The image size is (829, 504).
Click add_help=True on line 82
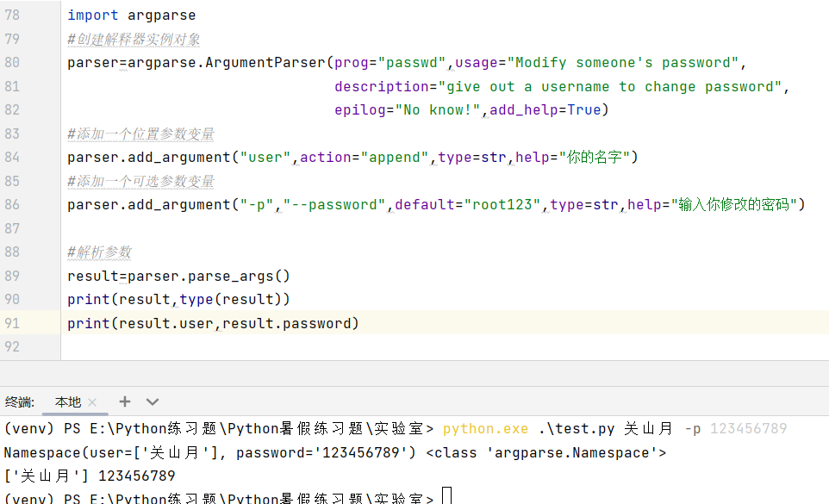(x=548, y=109)
